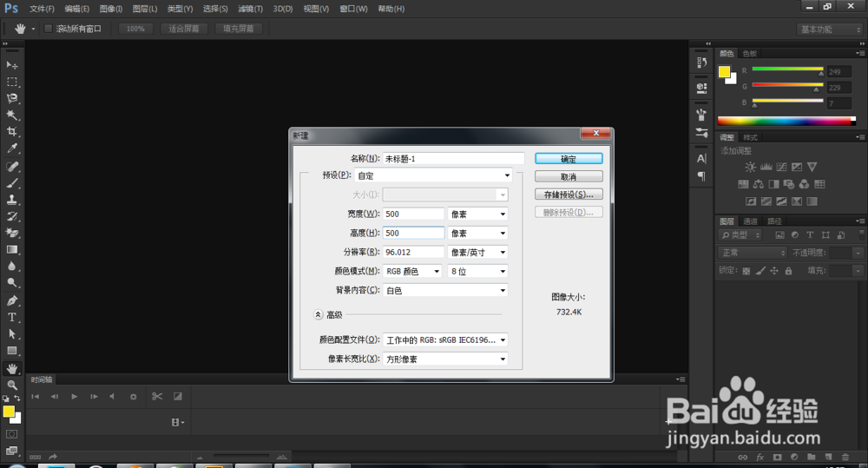Viewport: 868px width, 468px height.
Task: Select the Path Selection tool
Action: [11, 334]
